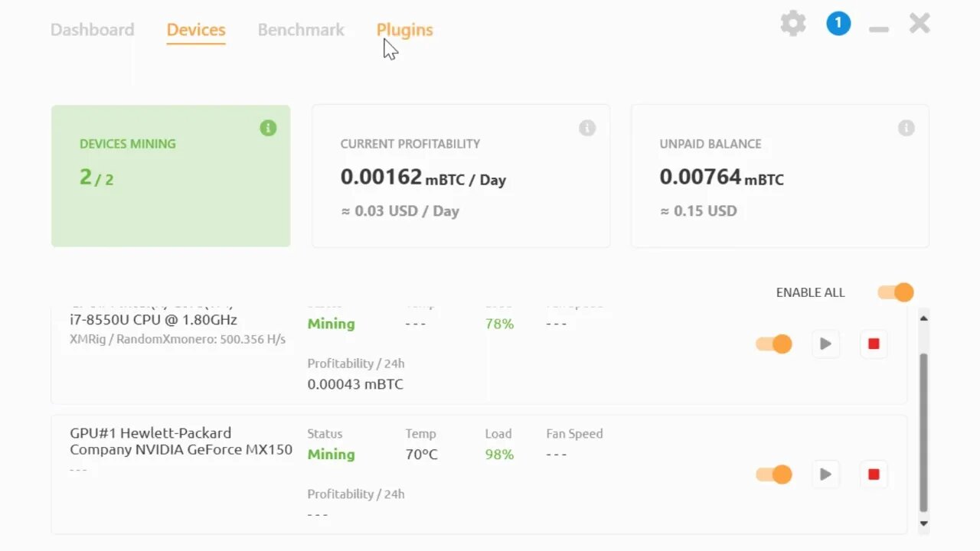
Task: Toggle the Enable All switch
Action: tap(895, 292)
